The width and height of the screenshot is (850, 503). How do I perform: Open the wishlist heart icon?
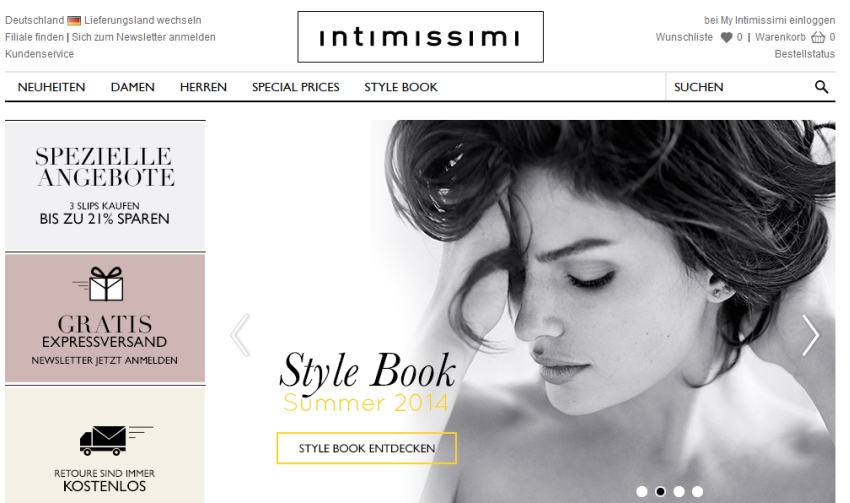[x=726, y=38]
